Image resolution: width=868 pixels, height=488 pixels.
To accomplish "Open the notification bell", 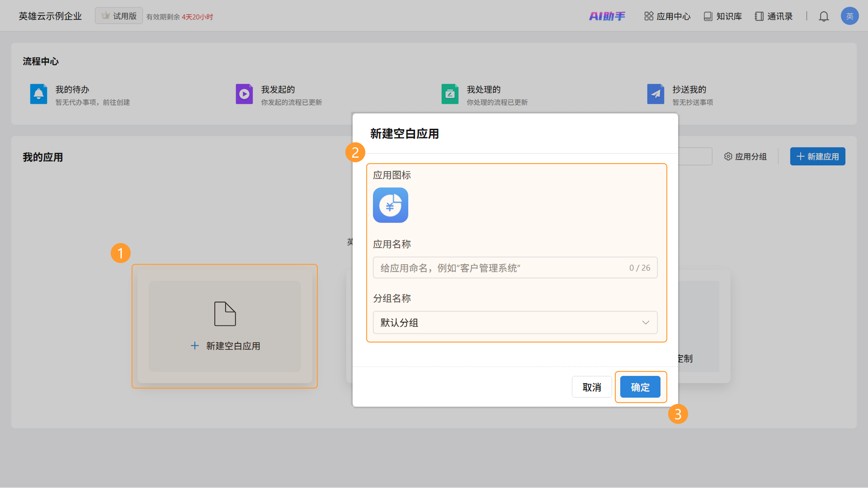I will tap(823, 16).
